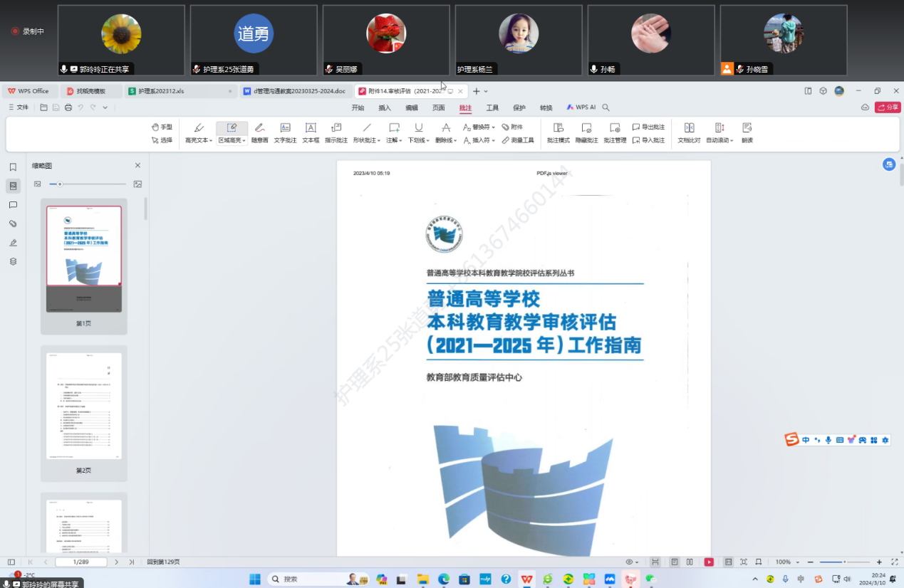Switch to the 工具 ribbon tab
The image size is (904, 588).
point(492,107)
